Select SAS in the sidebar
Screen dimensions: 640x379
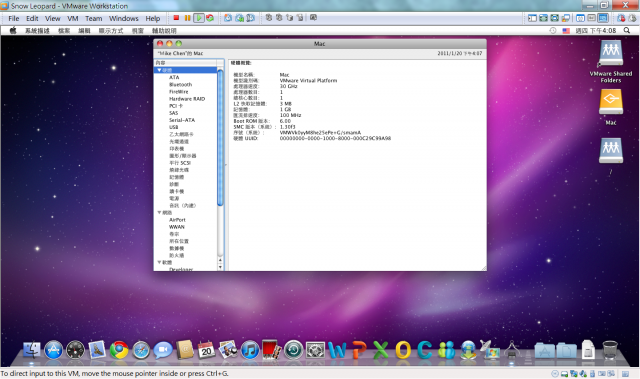[173, 113]
